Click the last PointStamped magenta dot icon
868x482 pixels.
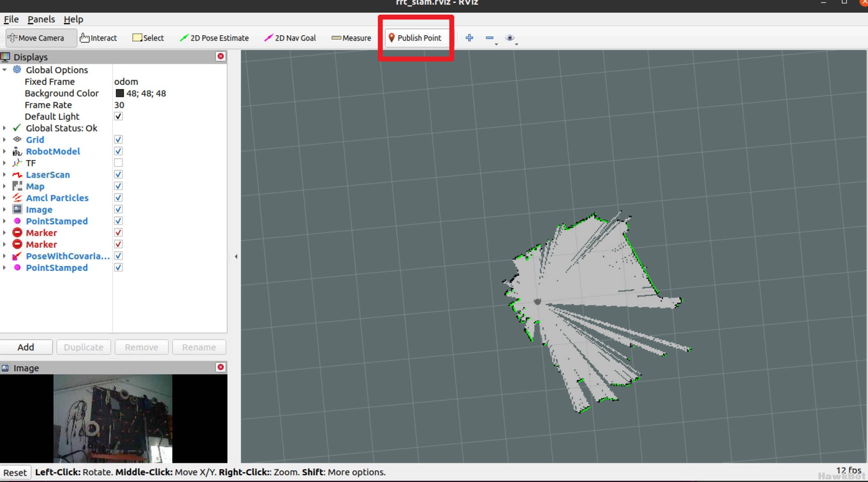coord(17,267)
